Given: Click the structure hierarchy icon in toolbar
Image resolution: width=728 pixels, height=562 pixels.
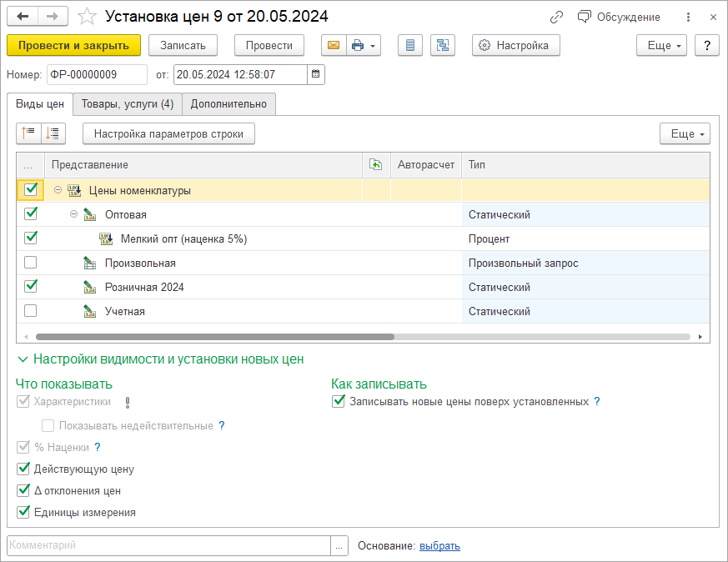Looking at the screenshot, I should (442, 46).
